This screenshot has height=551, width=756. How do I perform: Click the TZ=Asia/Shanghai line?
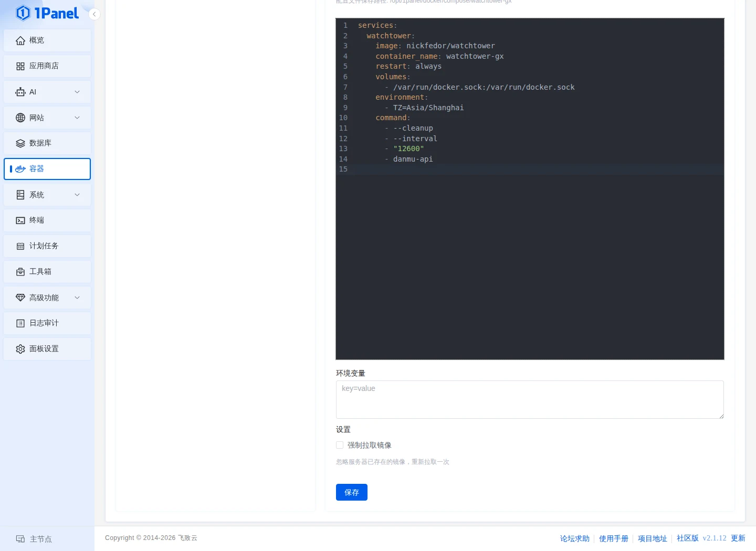(x=428, y=108)
